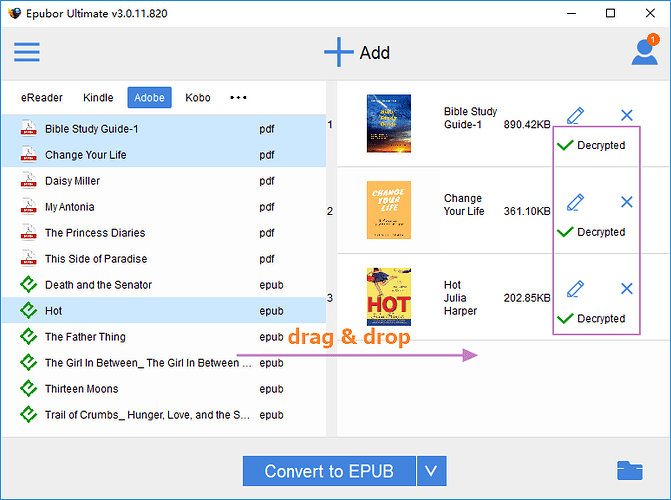
Task: Click the 890.42KB file size
Action: click(x=527, y=125)
